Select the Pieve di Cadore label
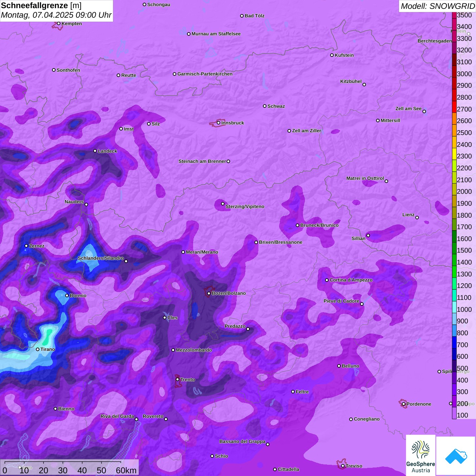This screenshot has width=476, height=476. click(x=341, y=301)
